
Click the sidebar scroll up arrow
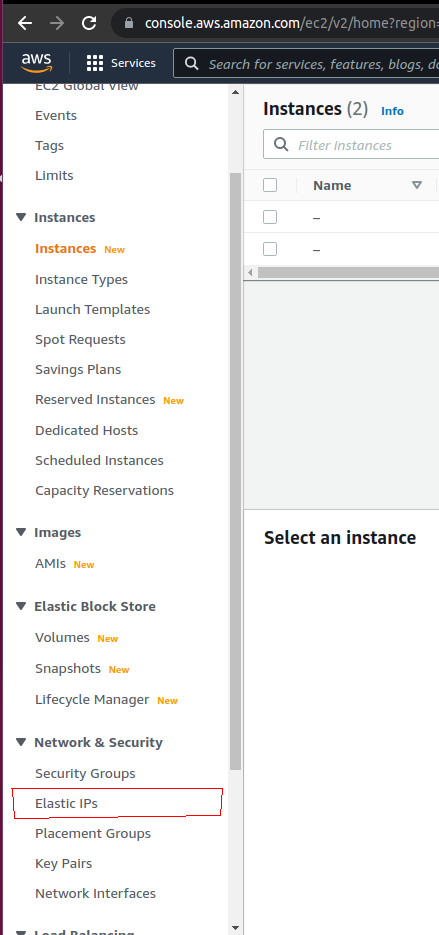coord(235,92)
